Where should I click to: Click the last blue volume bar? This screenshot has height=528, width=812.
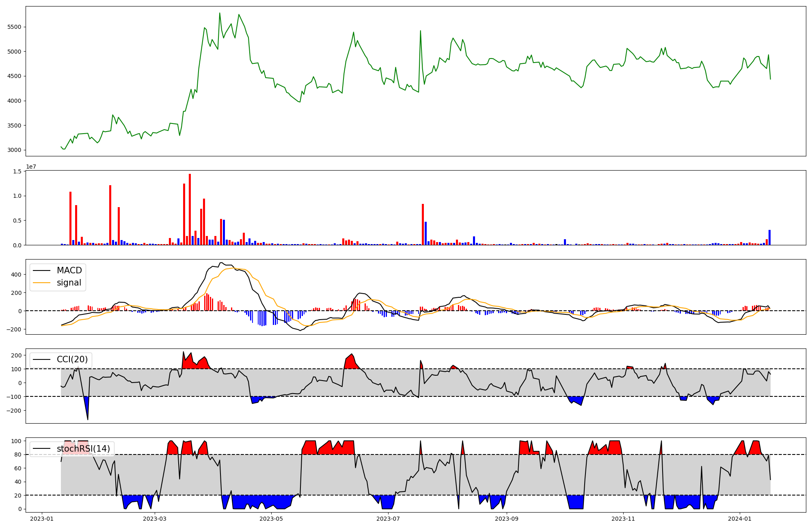click(x=769, y=238)
